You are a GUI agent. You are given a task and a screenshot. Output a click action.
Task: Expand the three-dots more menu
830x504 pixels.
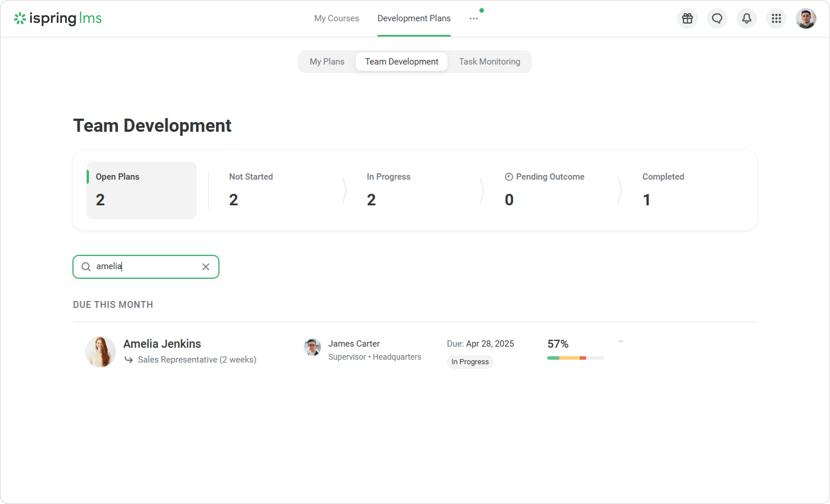[x=474, y=19]
